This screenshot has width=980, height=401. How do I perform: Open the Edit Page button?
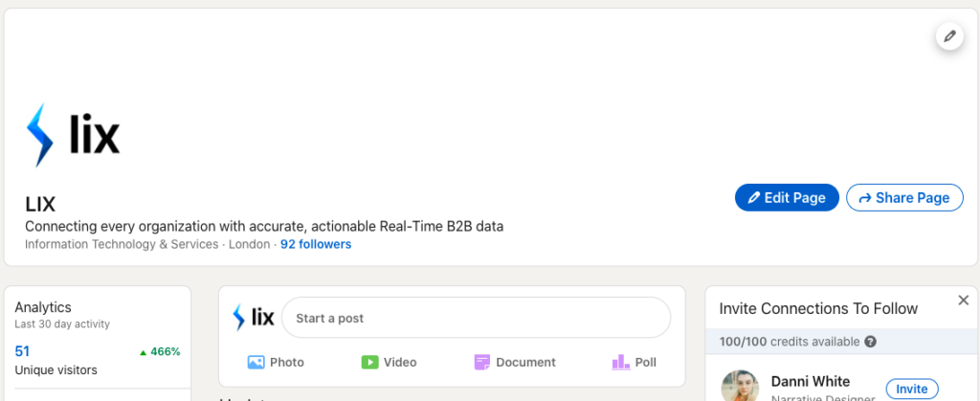pos(787,198)
